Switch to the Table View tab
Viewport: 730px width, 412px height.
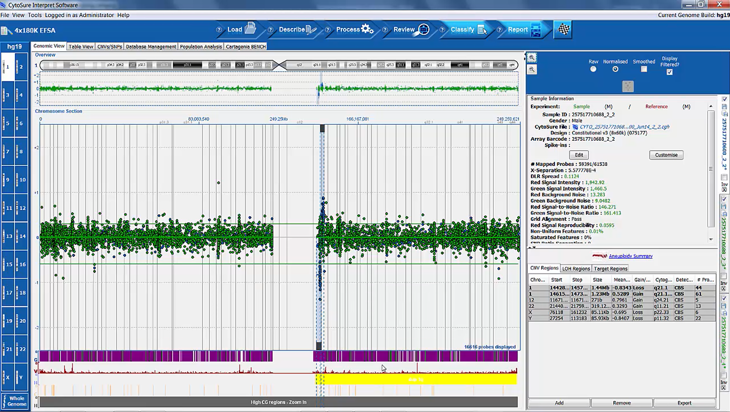pos(81,47)
